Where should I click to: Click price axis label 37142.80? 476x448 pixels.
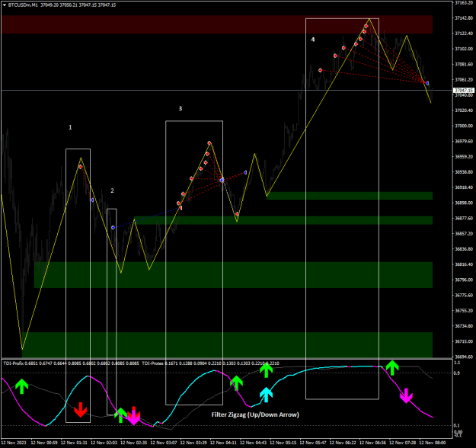coord(464,18)
